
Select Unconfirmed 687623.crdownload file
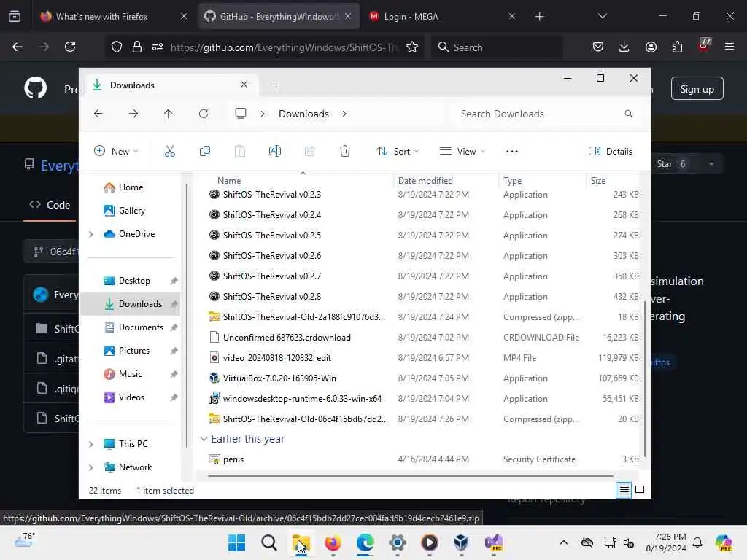coord(287,338)
